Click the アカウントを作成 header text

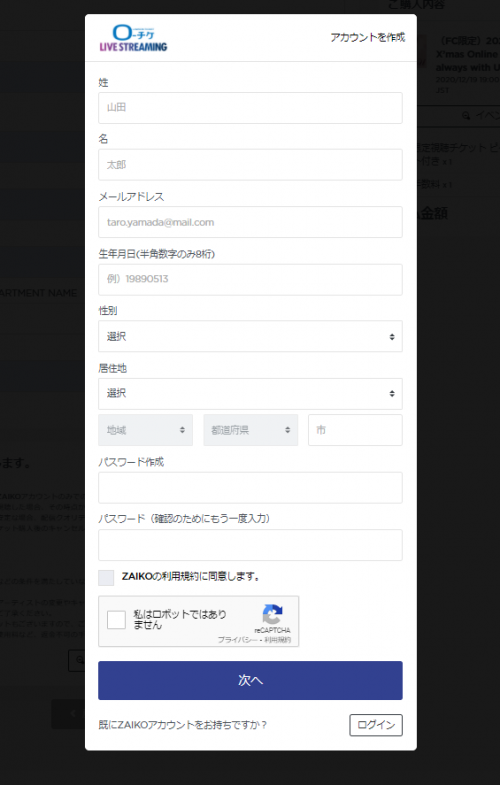click(x=367, y=38)
